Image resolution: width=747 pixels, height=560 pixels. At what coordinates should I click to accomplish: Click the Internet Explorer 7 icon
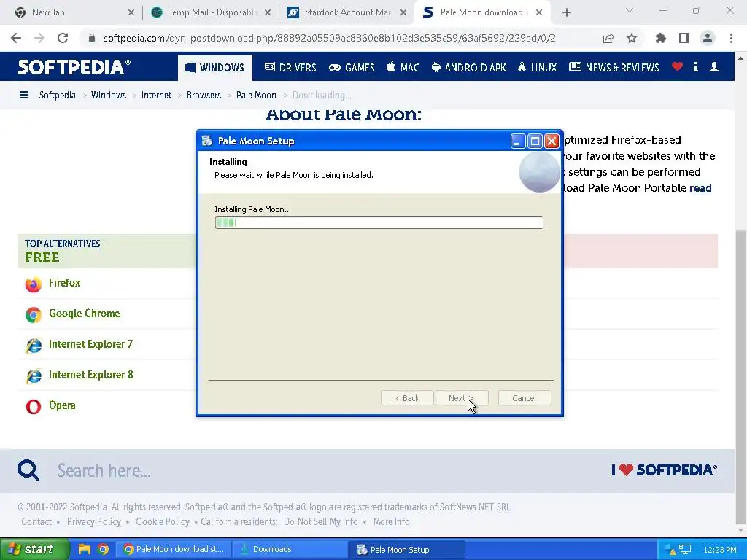pos(34,345)
